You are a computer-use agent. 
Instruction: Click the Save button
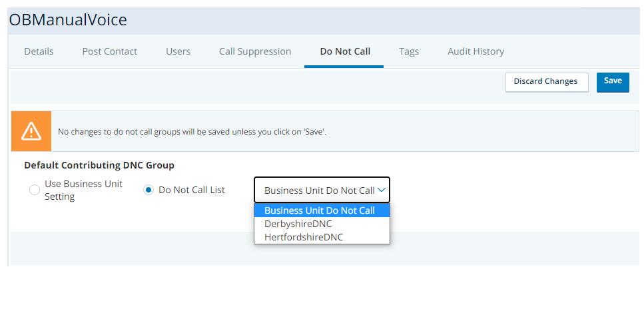tap(613, 82)
